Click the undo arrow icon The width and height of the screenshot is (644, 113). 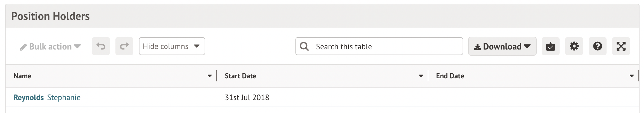tap(101, 46)
